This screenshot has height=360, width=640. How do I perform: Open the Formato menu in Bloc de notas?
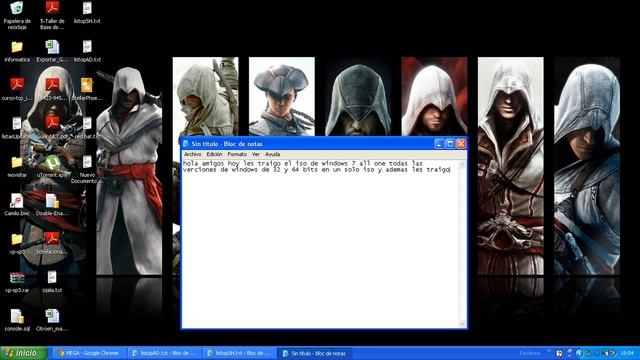pos(237,154)
